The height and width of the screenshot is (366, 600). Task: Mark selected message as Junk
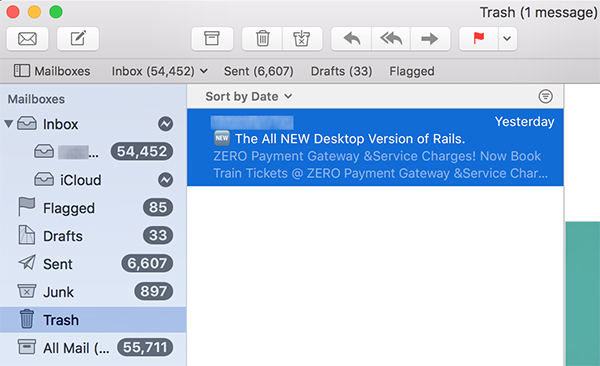click(x=302, y=39)
